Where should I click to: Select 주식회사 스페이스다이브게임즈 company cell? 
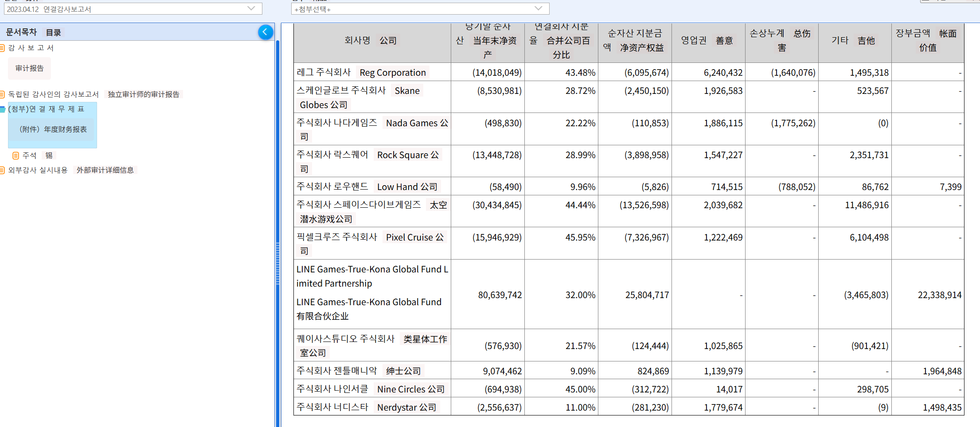tap(372, 212)
